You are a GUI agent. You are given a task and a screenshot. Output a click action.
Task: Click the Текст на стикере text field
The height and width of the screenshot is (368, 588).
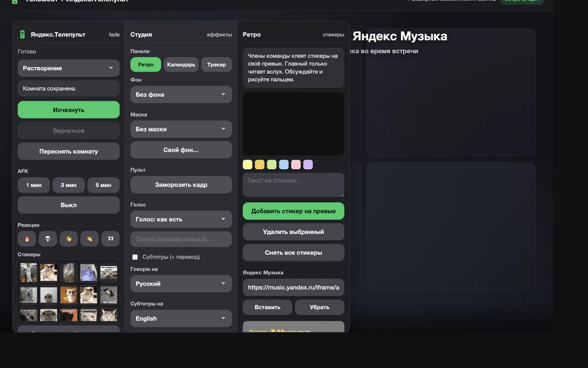(x=294, y=185)
